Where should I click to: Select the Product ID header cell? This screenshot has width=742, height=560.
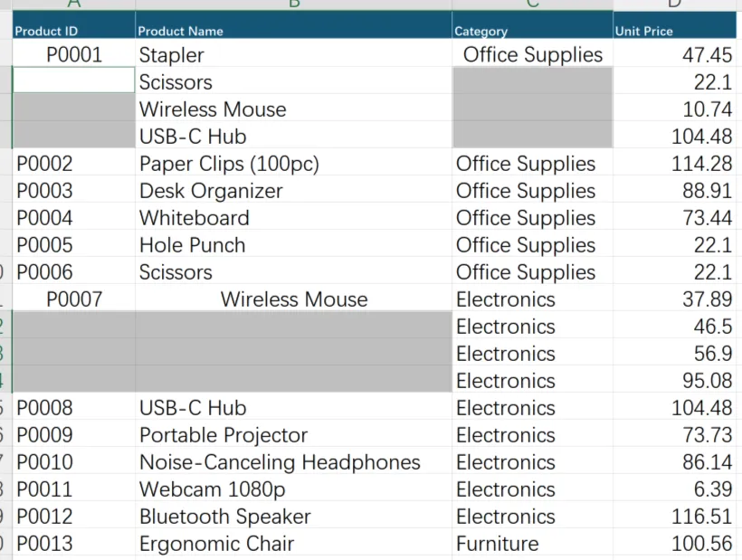coord(74,25)
